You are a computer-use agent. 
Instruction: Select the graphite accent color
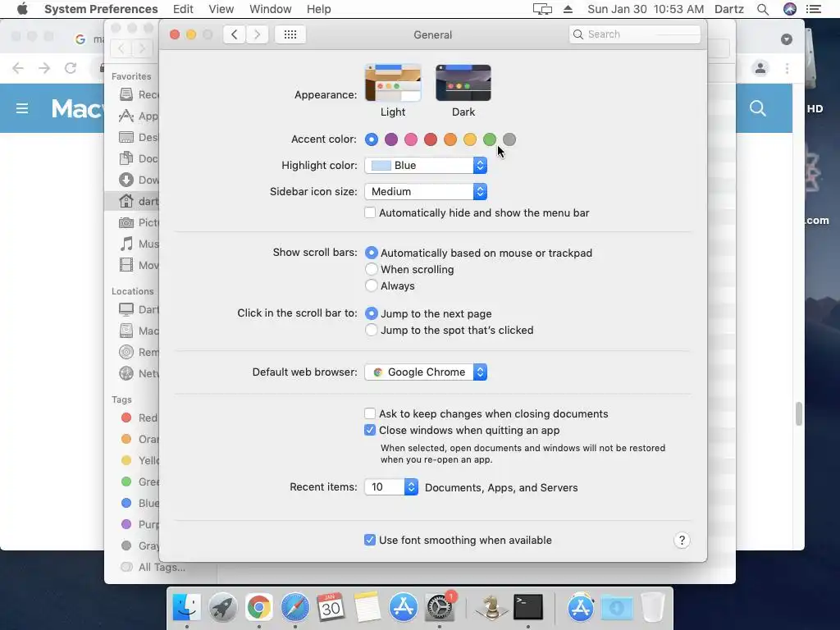pos(509,139)
